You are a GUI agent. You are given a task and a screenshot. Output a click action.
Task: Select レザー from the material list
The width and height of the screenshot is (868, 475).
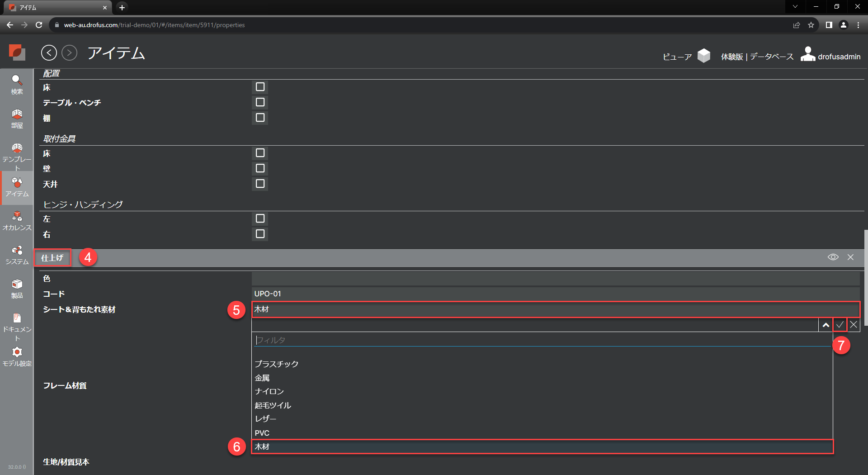coord(265,419)
